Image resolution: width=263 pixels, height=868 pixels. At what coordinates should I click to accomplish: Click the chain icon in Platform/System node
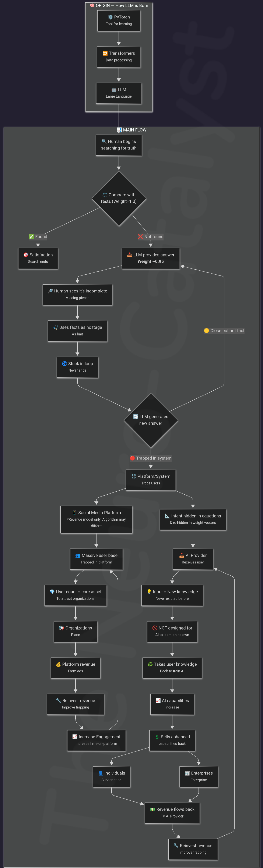pos(134,476)
